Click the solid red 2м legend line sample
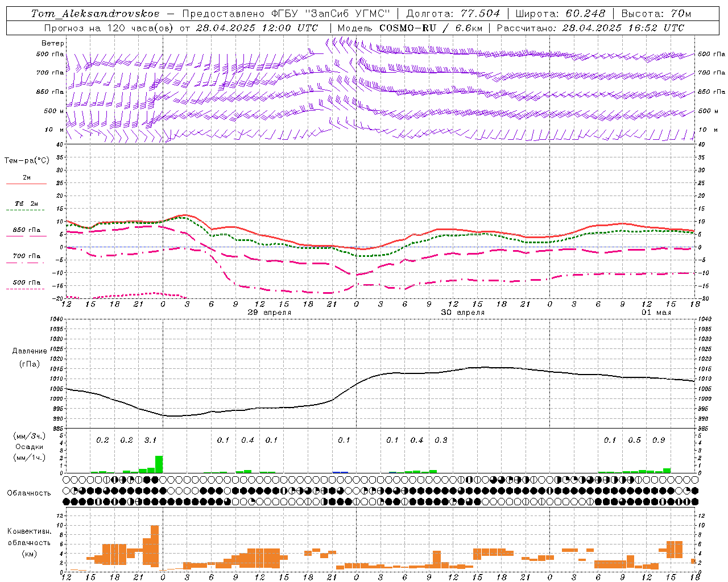This screenshot has height=582, width=728. [26, 184]
